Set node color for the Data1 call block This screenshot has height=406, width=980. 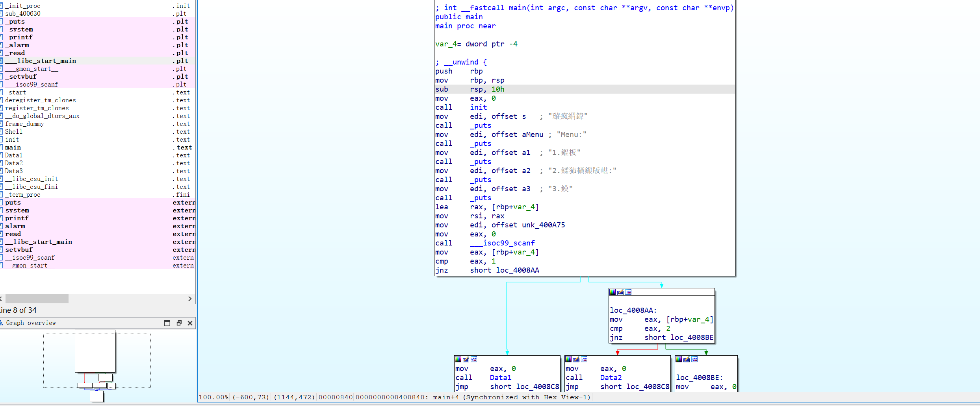point(458,359)
